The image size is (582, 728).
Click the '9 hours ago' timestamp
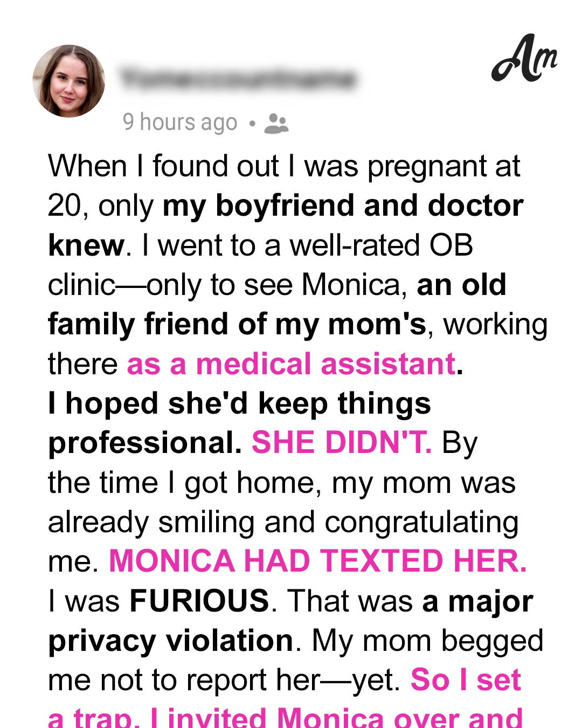(180, 123)
